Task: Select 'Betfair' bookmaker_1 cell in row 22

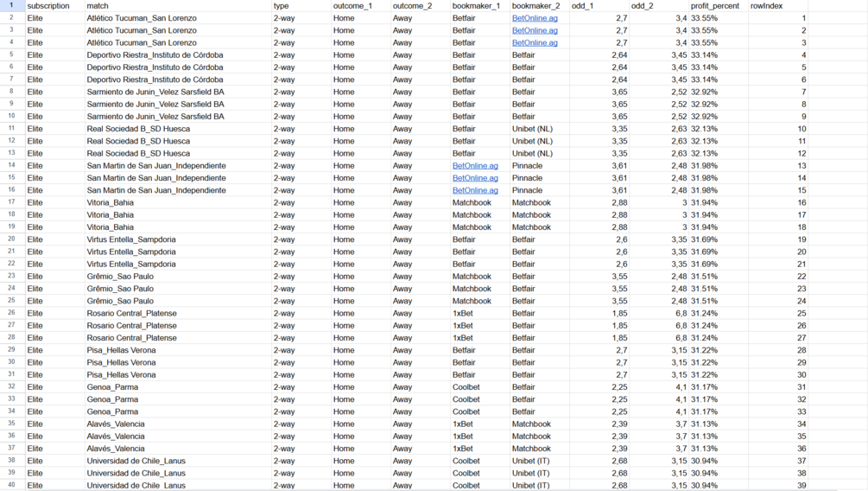Action: coord(480,264)
